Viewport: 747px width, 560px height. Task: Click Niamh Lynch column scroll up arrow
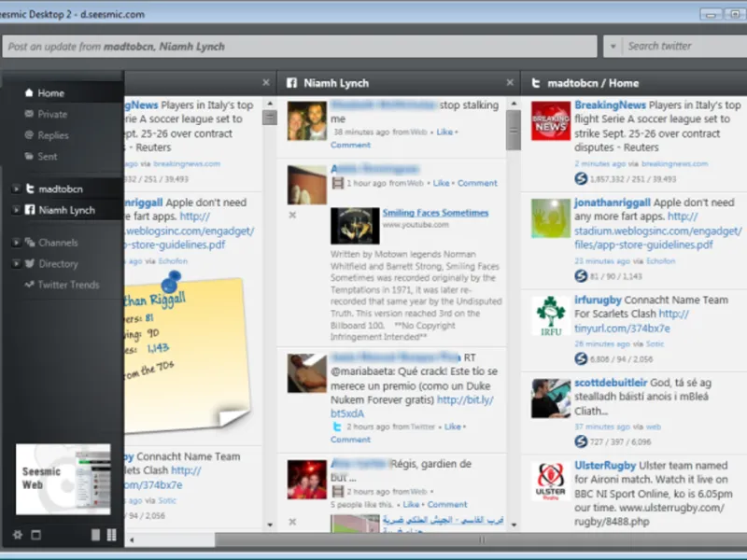(514, 104)
